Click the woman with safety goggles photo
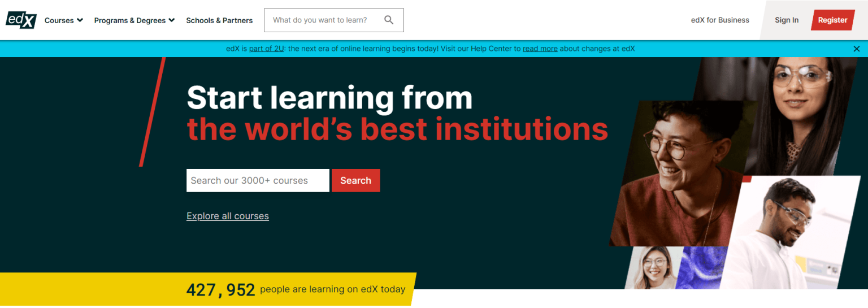 coord(802,107)
